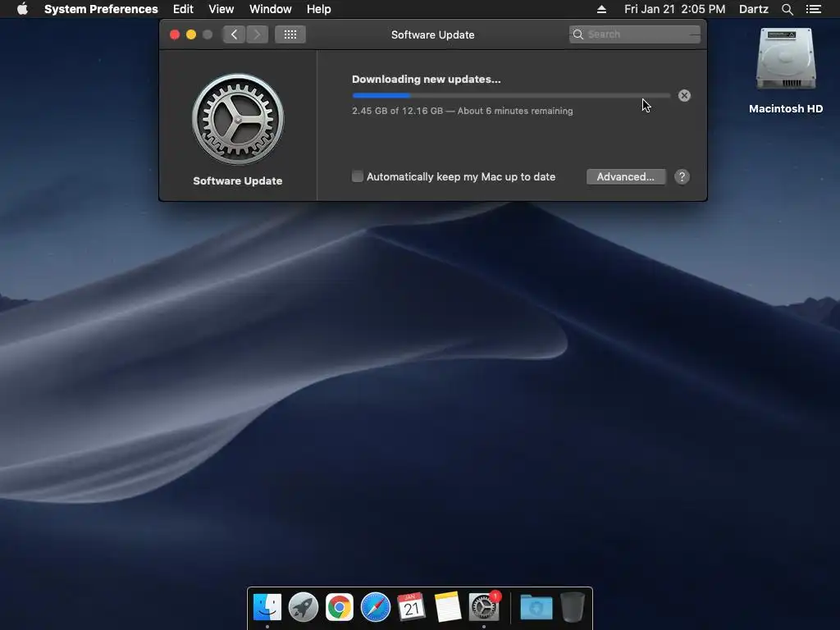Open Spotlight search in the menu bar
The height and width of the screenshot is (630, 840).
point(787,9)
